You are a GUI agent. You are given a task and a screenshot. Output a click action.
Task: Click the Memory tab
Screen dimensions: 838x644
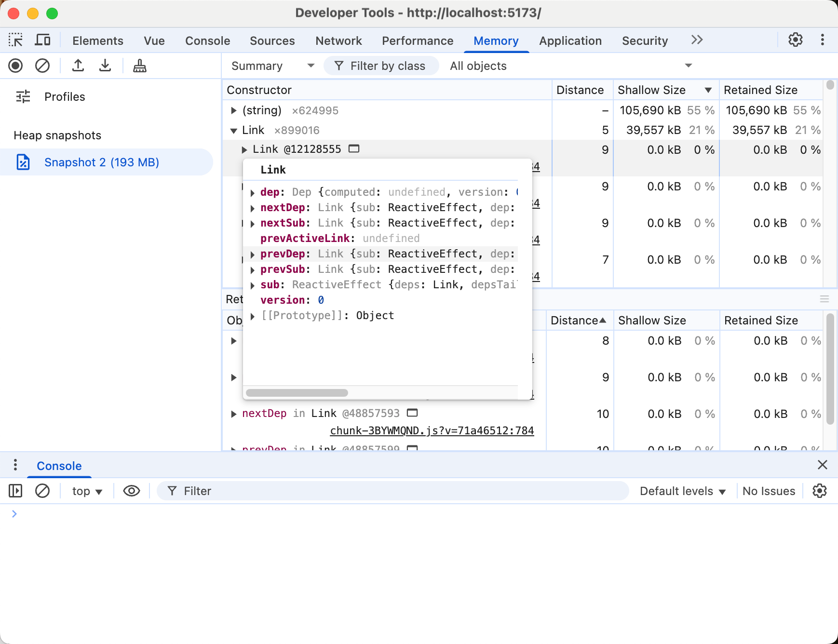click(496, 40)
